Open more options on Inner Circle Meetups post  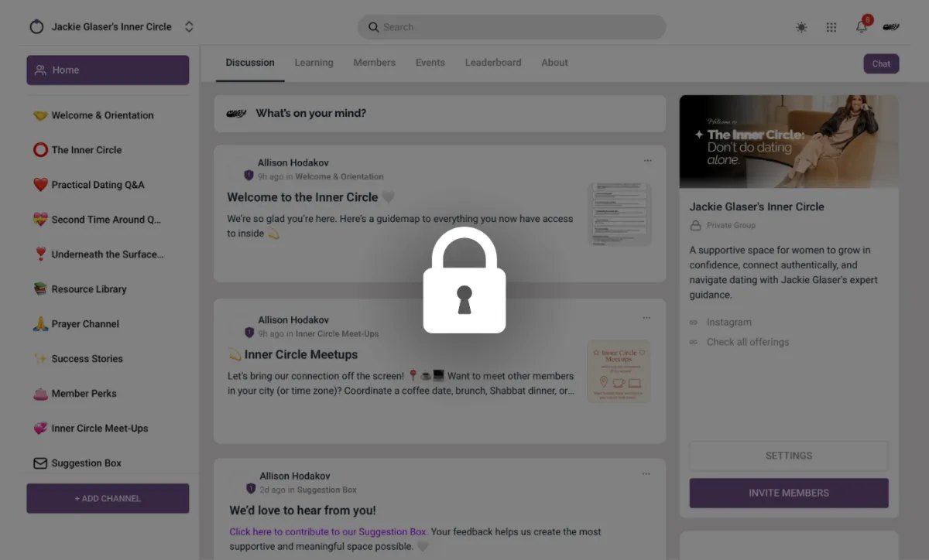click(x=646, y=318)
